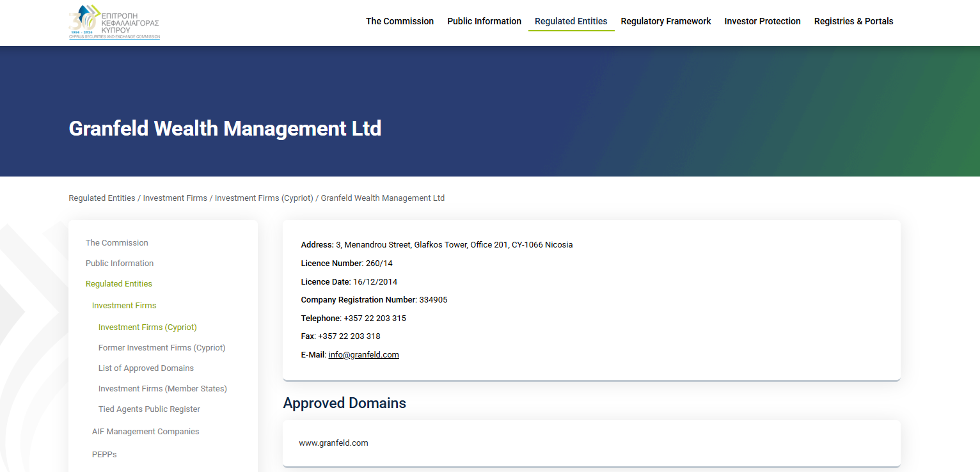Select Public Information in sidebar
The width and height of the screenshot is (980, 472).
tap(120, 264)
